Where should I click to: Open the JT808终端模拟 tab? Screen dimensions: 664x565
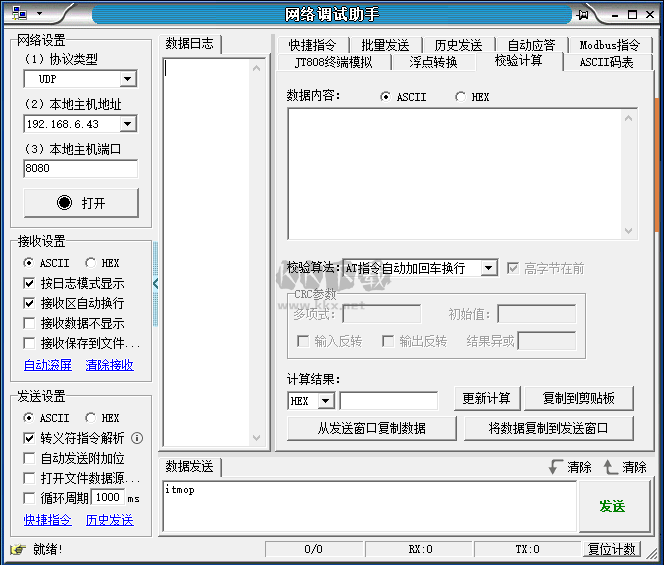(334, 62)
